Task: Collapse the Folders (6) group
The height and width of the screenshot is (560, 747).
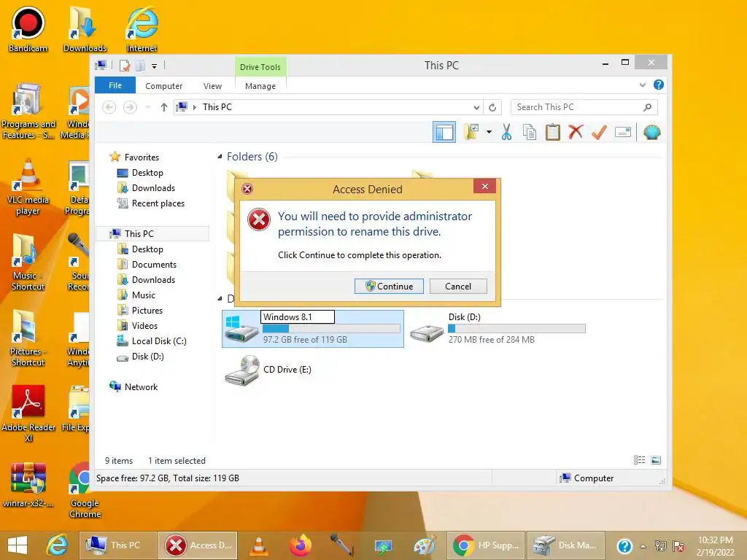Action: pyautogui.click(x=220, y=156)
